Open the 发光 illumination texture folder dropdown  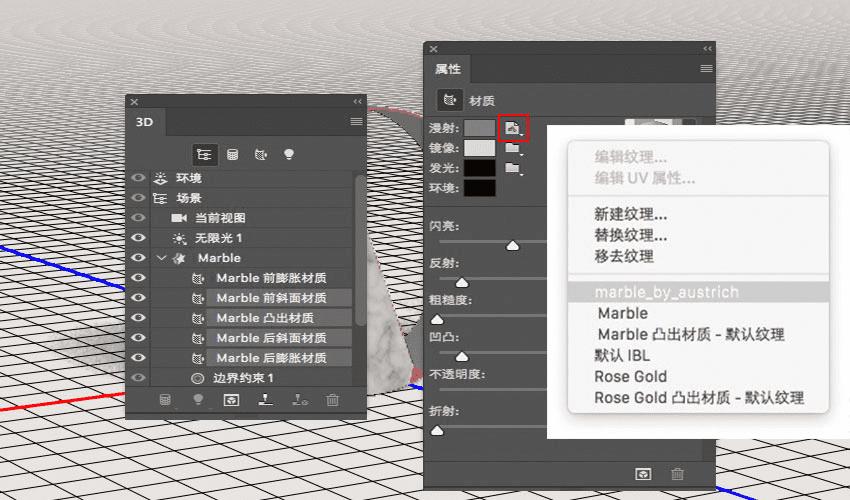[x=513, y=168]
